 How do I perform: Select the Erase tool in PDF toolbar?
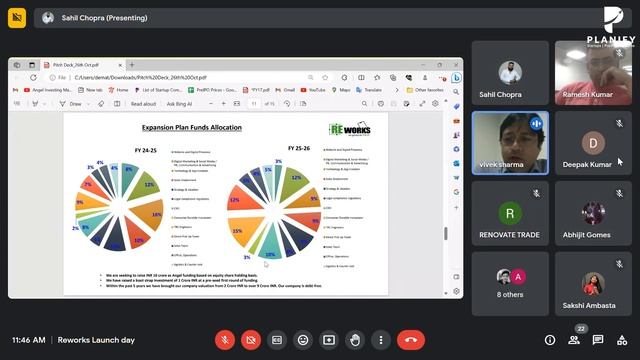pyautogui.click(x=101, y=104)
